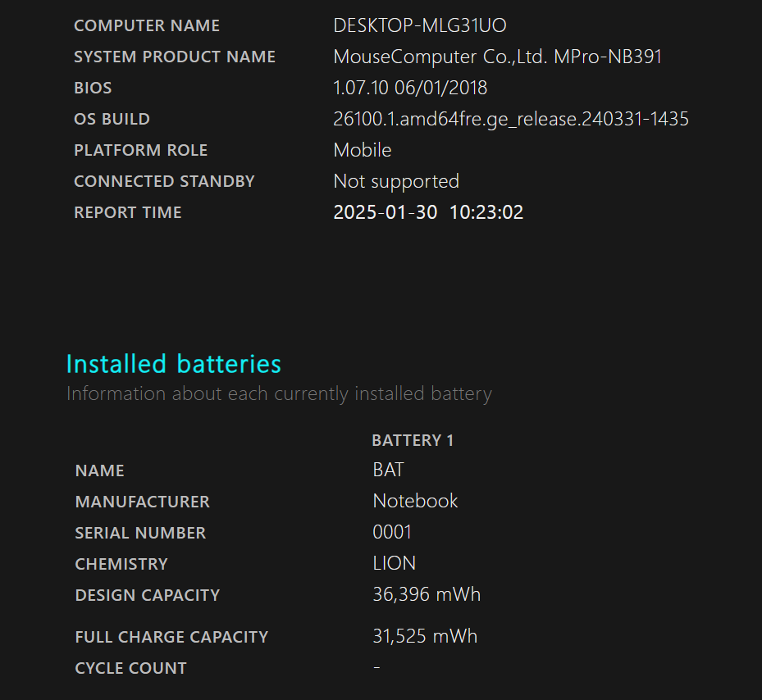Click the Installed batteries heading

pyautogui.click(x=173, y=364)
